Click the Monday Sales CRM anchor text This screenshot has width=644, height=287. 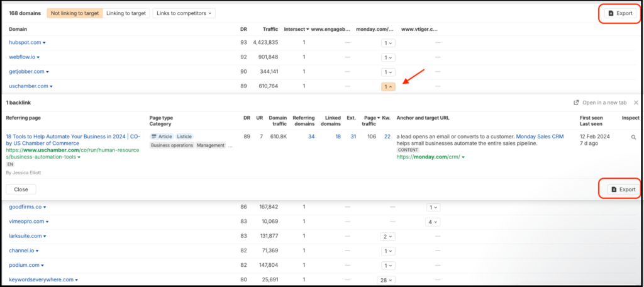pyautogui.click(x=540, y=137)
